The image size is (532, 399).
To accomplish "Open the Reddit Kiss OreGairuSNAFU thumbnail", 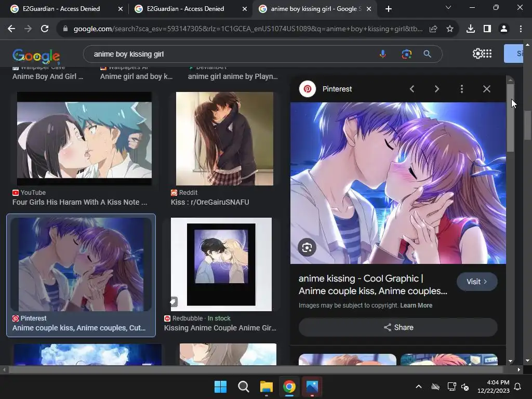I will coord(224,139).
